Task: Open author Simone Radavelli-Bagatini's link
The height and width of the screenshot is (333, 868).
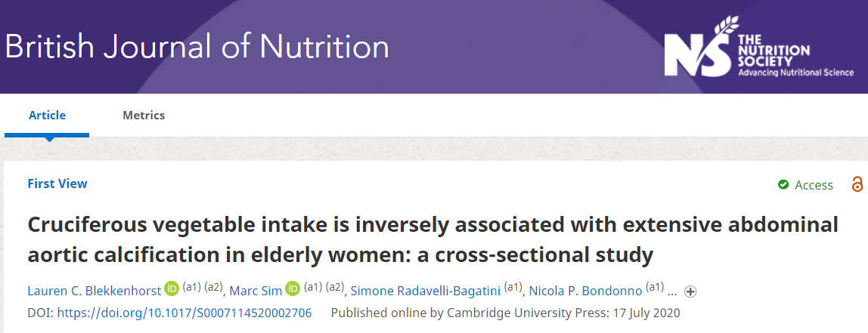Action: (x=425, y=291)
